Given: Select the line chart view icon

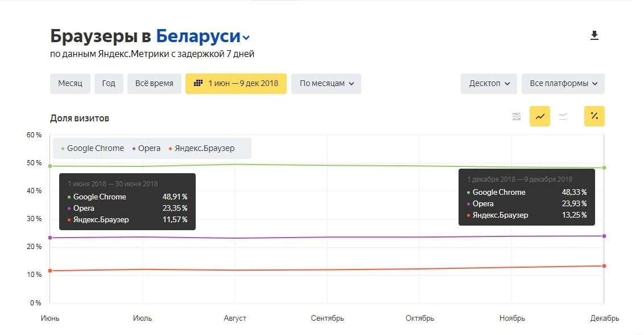Looking at the screenshot, I should 539,116.
